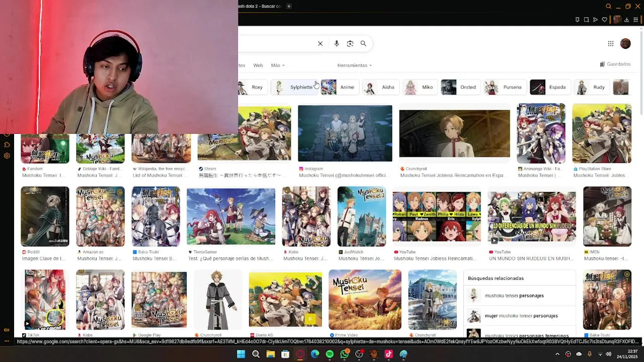Open the Diario AS yellow field image
This screenshot has height=362, width=644.
tap(285, 300)
